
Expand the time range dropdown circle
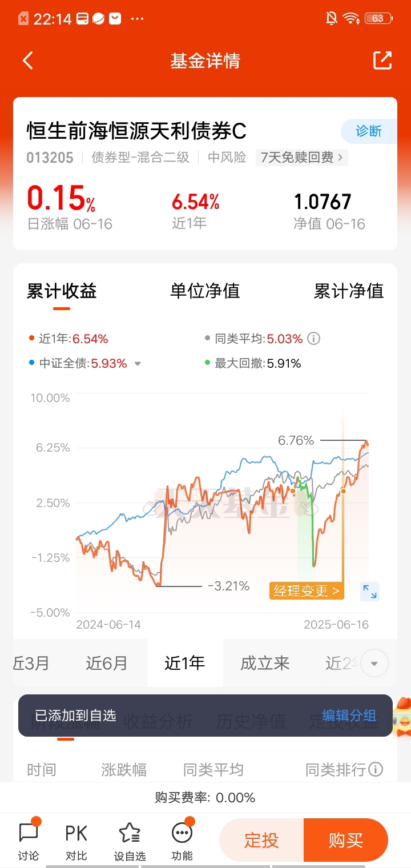(x=374, y=664)
